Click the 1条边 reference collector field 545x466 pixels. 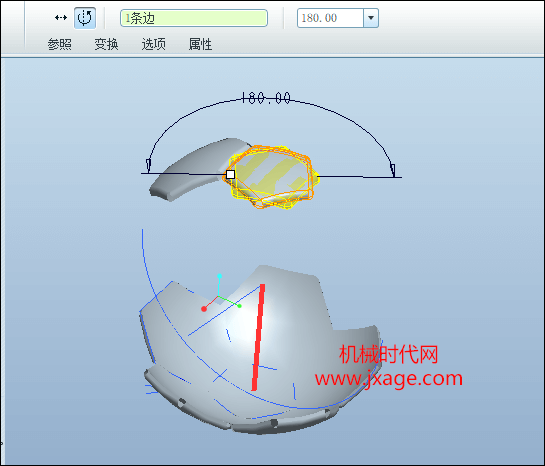194,18
